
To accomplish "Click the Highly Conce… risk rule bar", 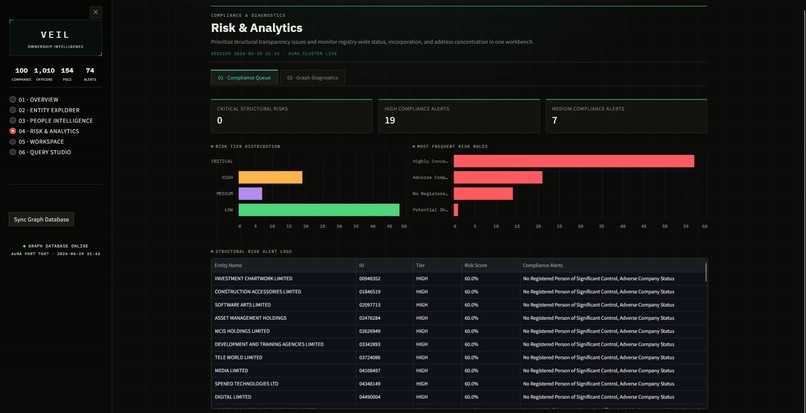I will click(574, 161).
